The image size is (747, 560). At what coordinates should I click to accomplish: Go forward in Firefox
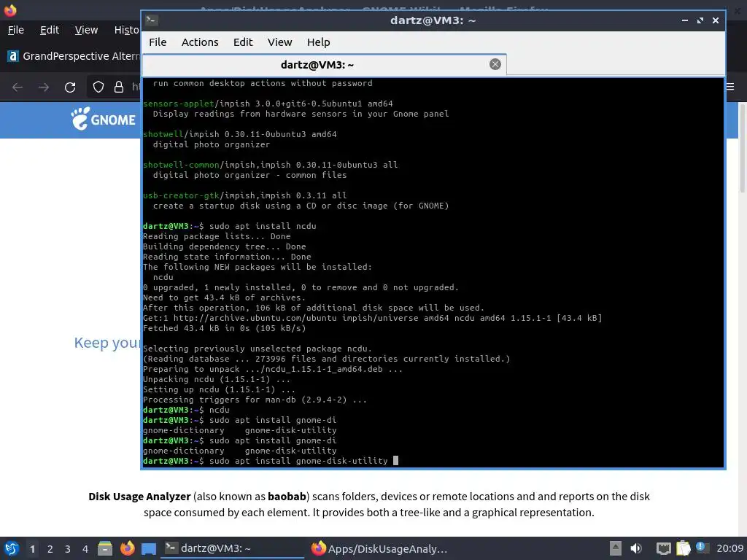click(44, 87)
